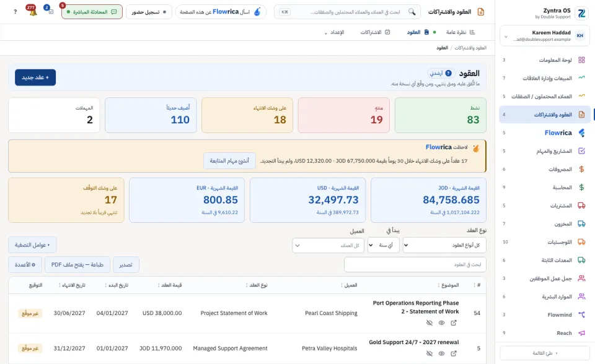
Task: Filter by على وشك الانتهاء card 18
Action: pos(247,115)
